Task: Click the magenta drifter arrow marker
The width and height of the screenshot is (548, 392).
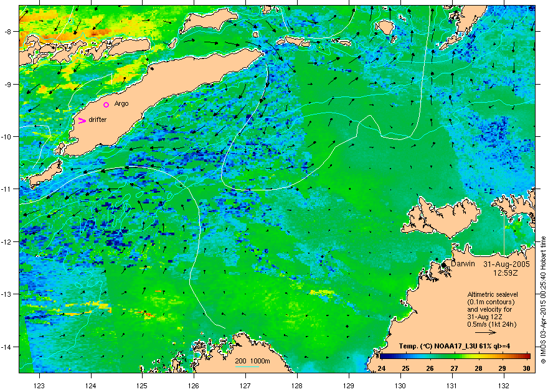Action: click(82, 121)
